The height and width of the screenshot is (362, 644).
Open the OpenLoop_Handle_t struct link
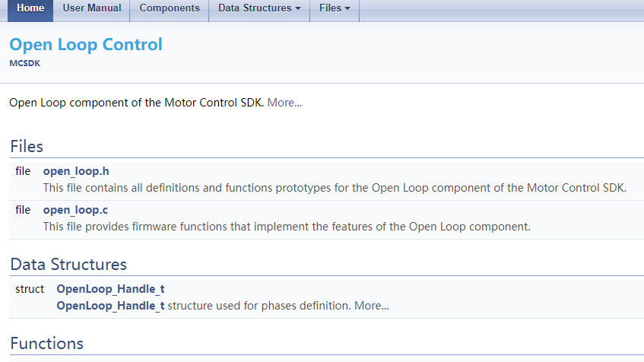click(110, 289)
